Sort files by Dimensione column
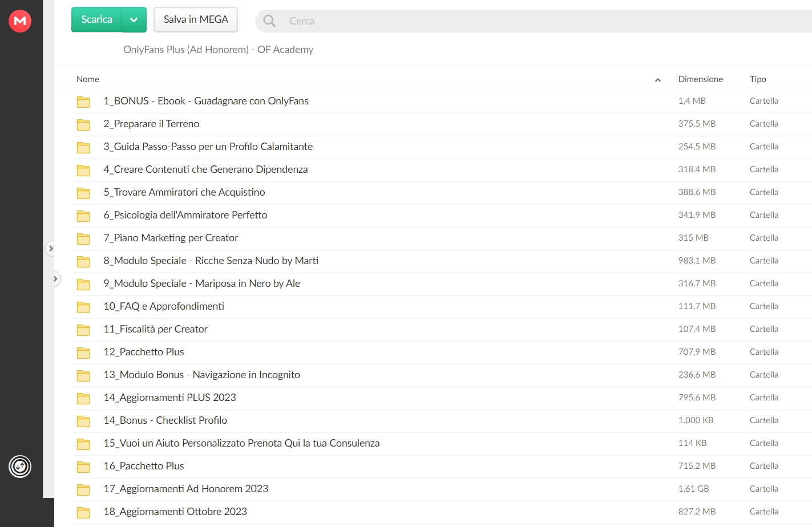This screenshot has width=812, height=527. 701,79
